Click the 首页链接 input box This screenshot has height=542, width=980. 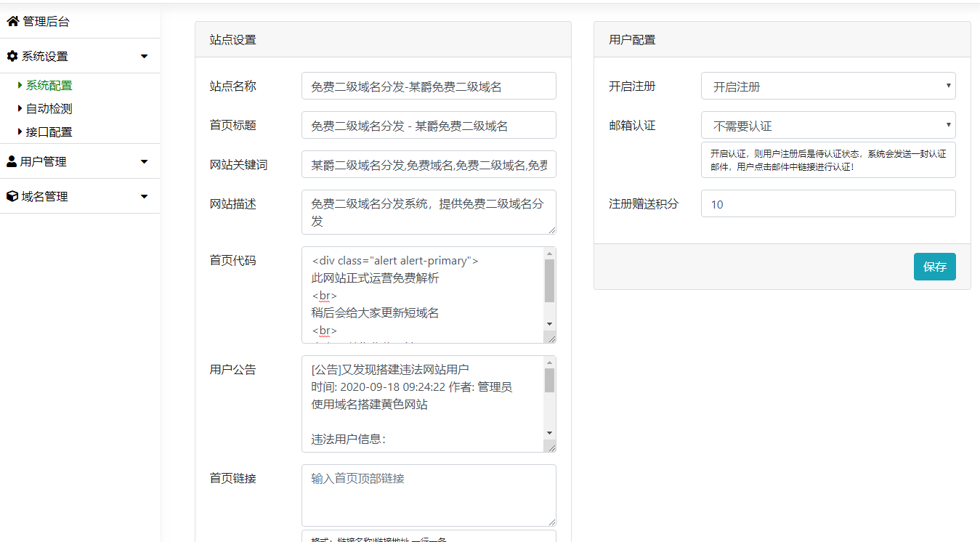(x=428, y=495)
